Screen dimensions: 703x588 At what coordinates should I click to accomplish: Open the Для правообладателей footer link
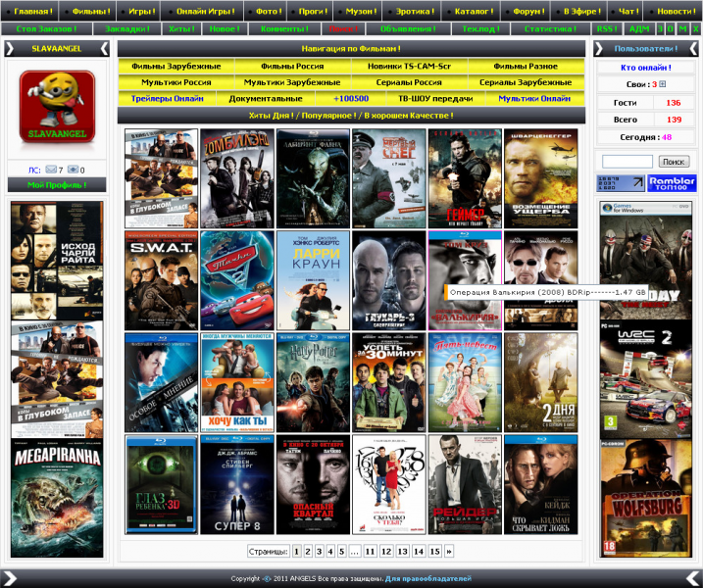click(x=428, y=578)
